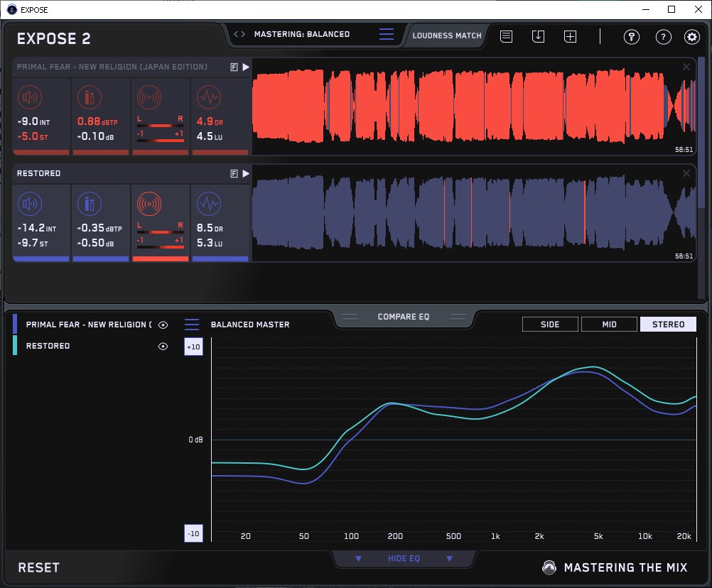Switch EQ view to Side
This screenshot has height=588, width=712.
(x=550, y=325)
